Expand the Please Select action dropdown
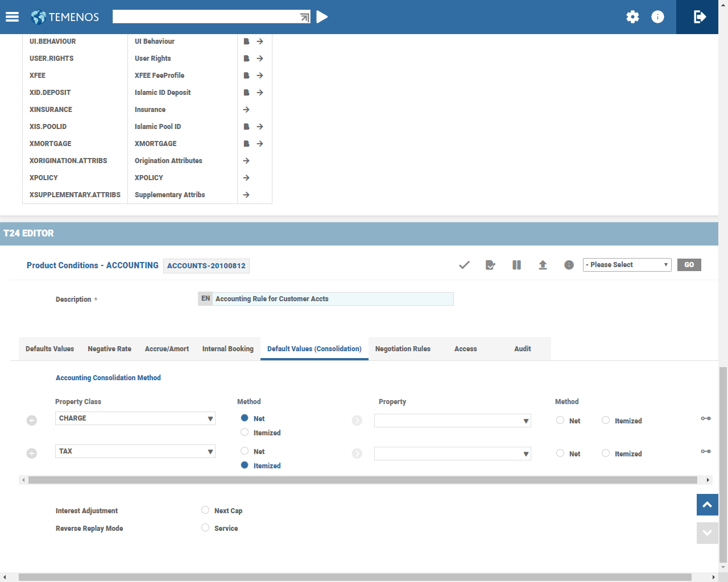This screenshot has height=582, width=728. 627,265
